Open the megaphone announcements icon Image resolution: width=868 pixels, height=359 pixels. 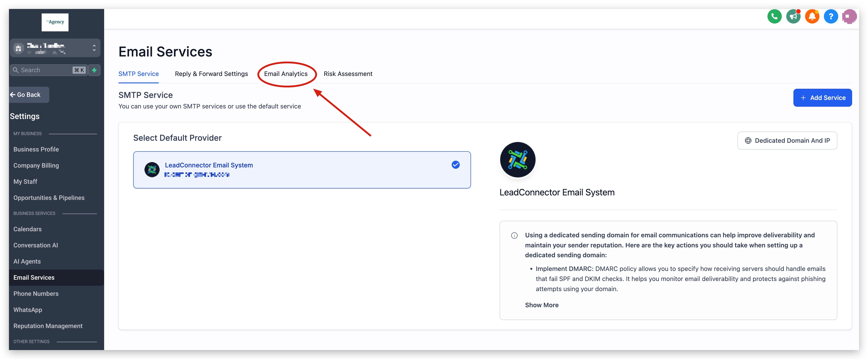pyautogui.click(x=793, y=16)
